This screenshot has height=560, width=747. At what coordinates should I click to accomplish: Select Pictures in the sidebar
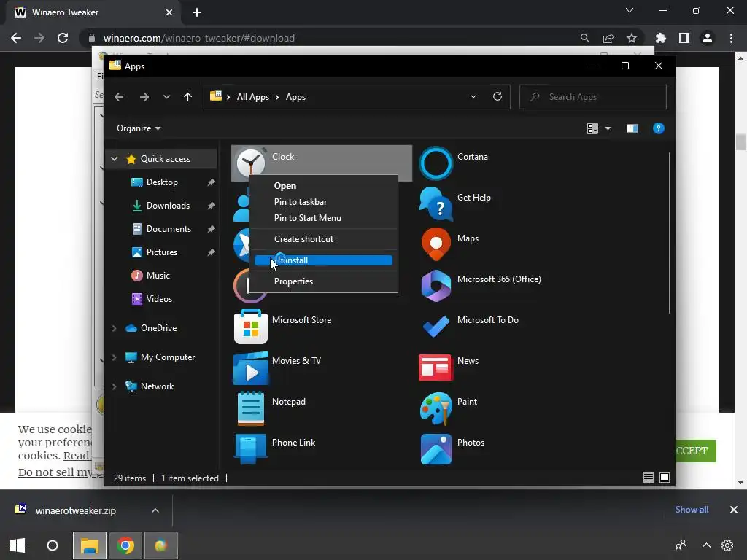(x=162, y=252)
